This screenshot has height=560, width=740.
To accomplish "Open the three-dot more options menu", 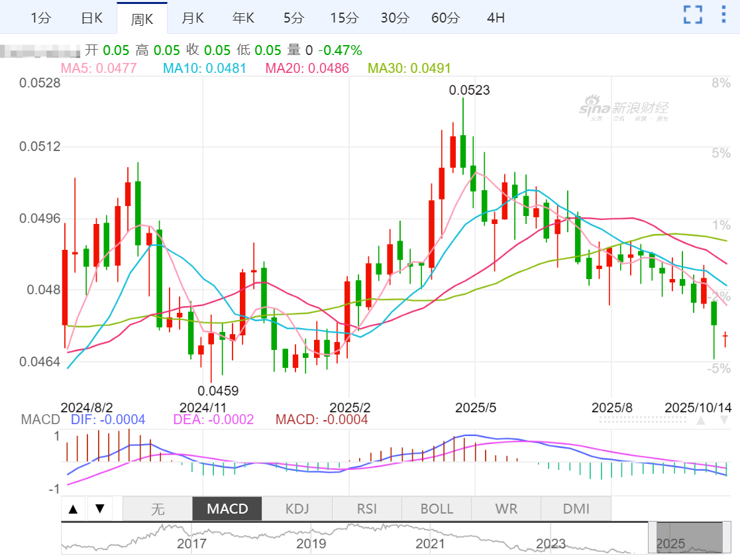I will (x=723, y=15).
